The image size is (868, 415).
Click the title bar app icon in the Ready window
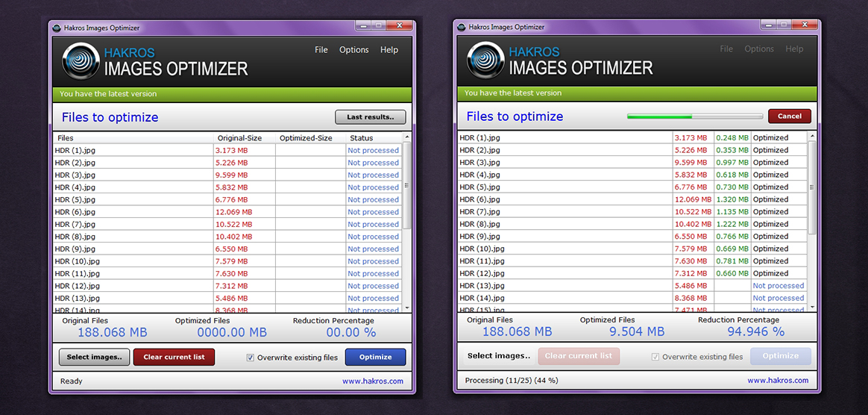coord(57,28)
